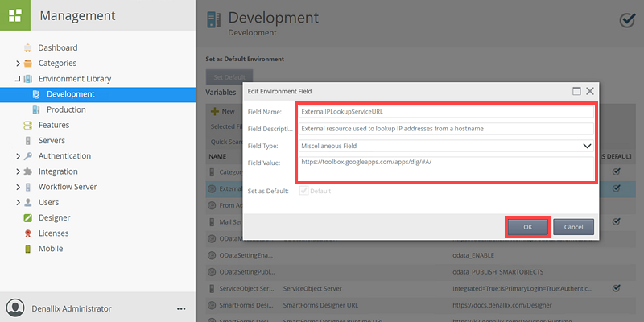Toggle Is Default check for ServiceObject Server row
The width and height of the screenshot is (644, 322).
point(616,288)
